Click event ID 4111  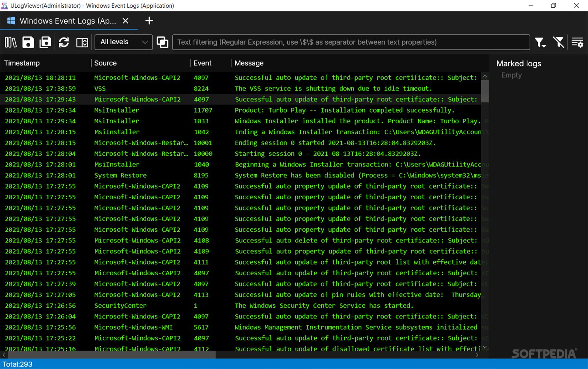(201, 262)
